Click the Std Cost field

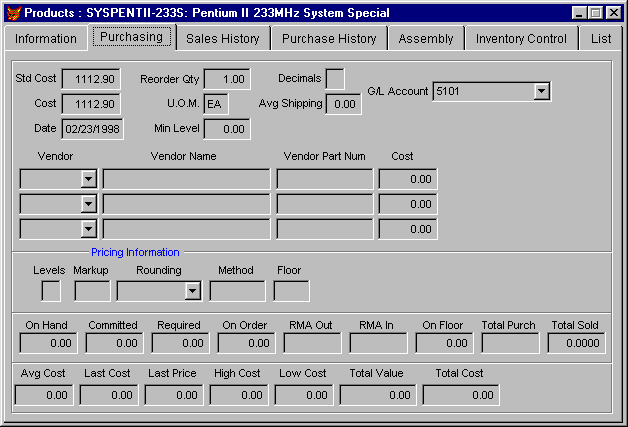pyautogui.click(x=91, y=79)
